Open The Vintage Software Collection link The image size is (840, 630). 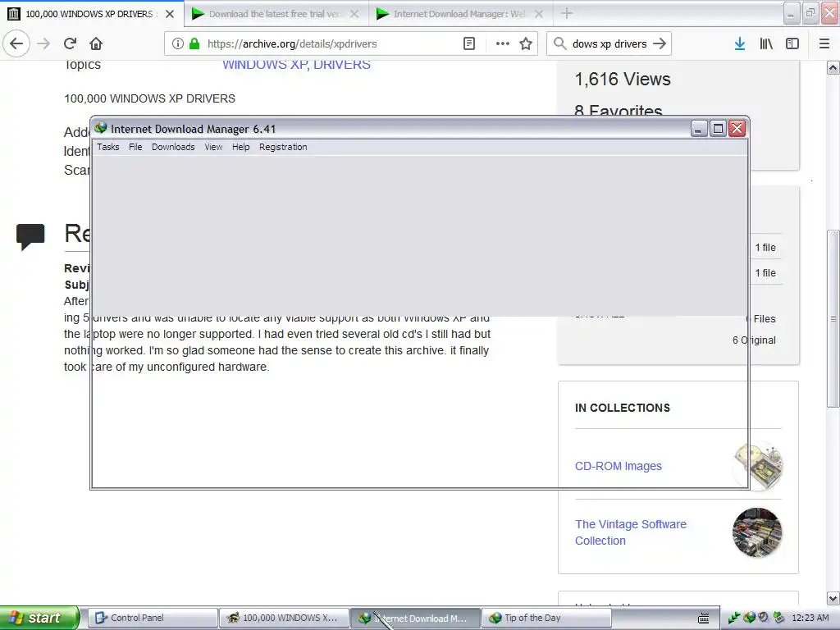point(631,532)
